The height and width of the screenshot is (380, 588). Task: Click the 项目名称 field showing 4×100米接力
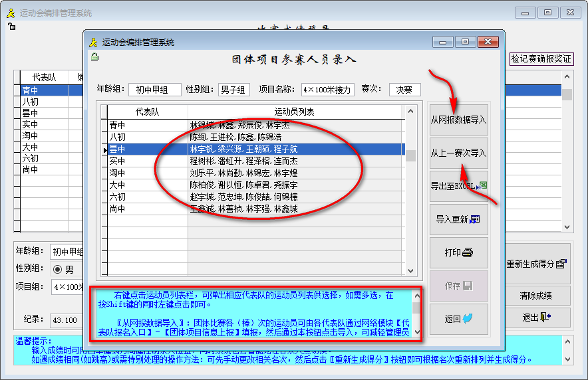(327, 90)
